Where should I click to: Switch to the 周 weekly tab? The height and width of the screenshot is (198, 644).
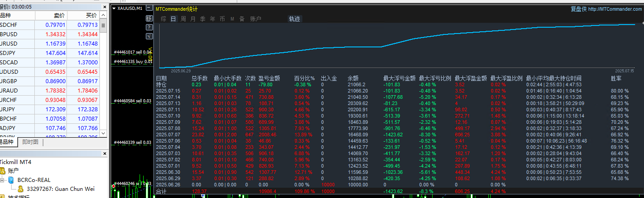click(183, 19)
